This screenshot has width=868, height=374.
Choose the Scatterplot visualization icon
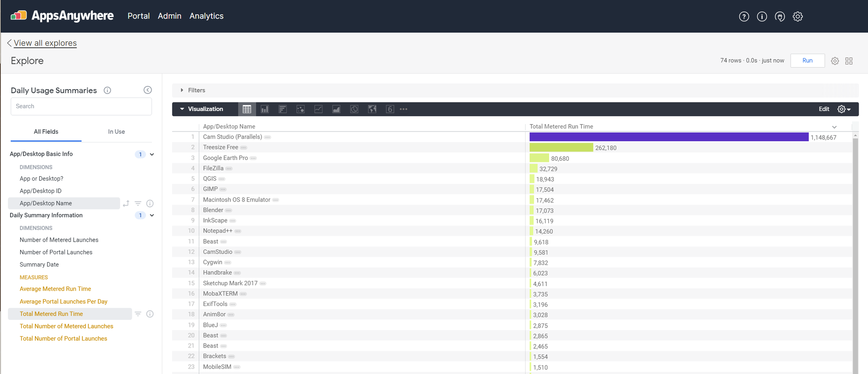click(x=301, y=109)
